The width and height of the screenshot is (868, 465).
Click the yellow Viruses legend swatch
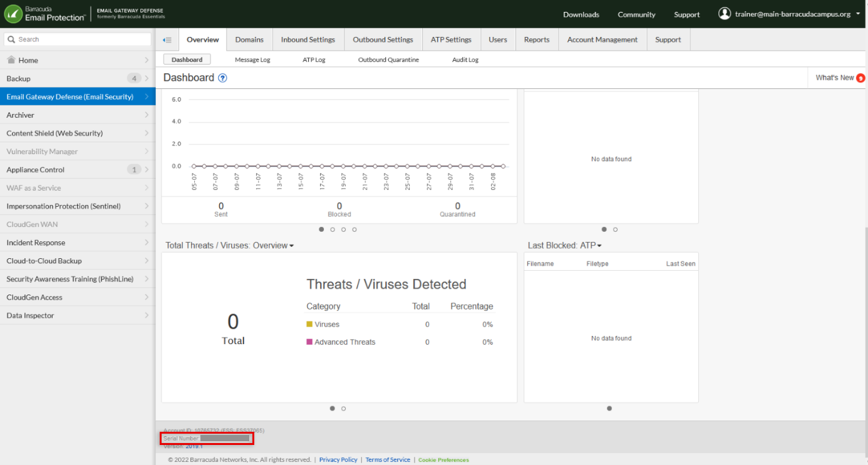(x=309, y=324)
